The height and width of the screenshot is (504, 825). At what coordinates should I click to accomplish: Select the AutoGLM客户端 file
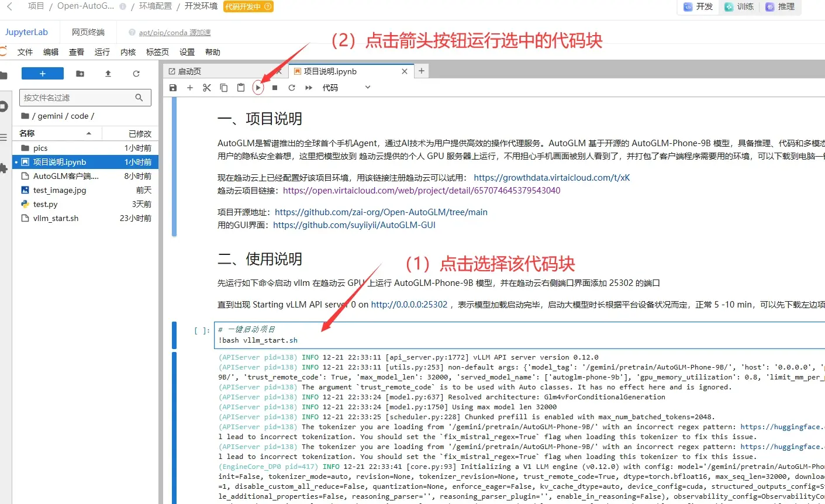tap(86, 176)
